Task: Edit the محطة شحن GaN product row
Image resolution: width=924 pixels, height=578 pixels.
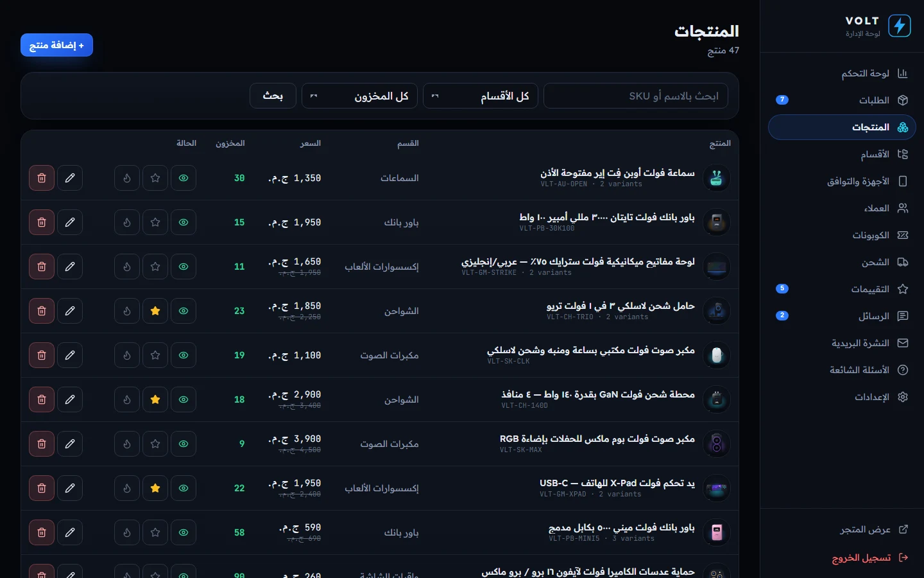Action: pos(70,399)
